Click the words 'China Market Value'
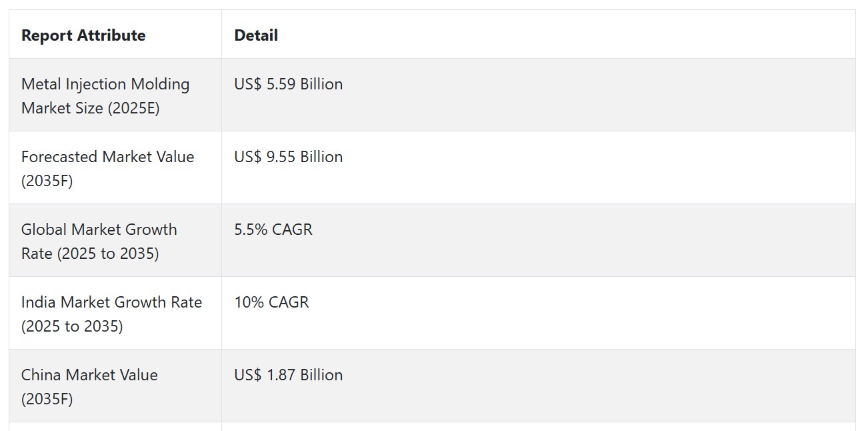The height and width of the screenshot is (431, 868). click(x=89, y=375)
